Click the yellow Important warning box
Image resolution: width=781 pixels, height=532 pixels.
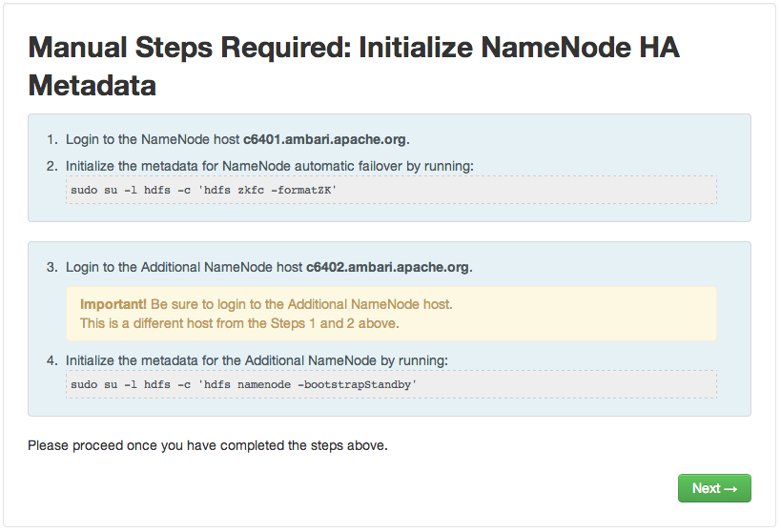[392, 314]
